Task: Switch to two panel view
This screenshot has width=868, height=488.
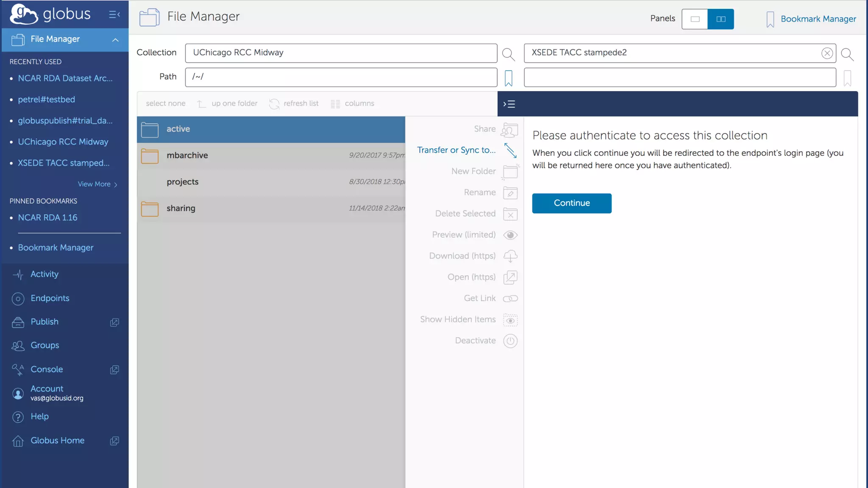Action: [721, 19]
